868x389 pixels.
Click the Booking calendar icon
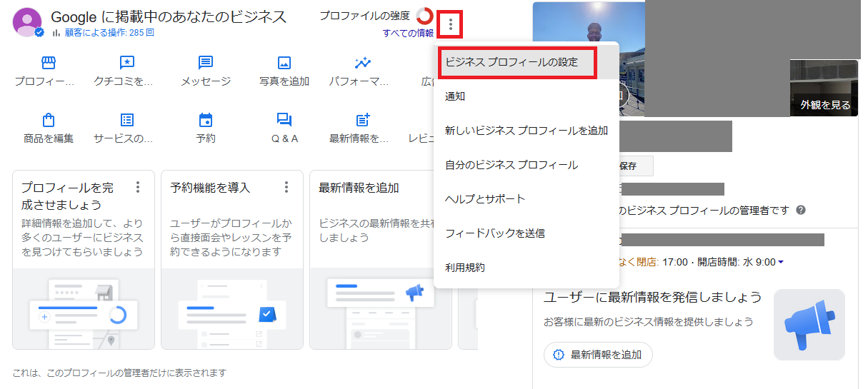pos(206,119)
